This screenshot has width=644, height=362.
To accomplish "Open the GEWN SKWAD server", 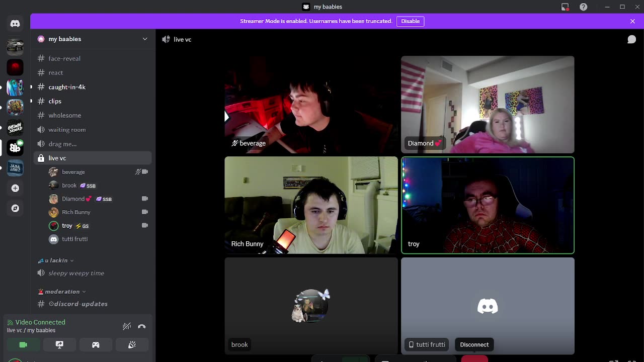I will coord(15,127).
